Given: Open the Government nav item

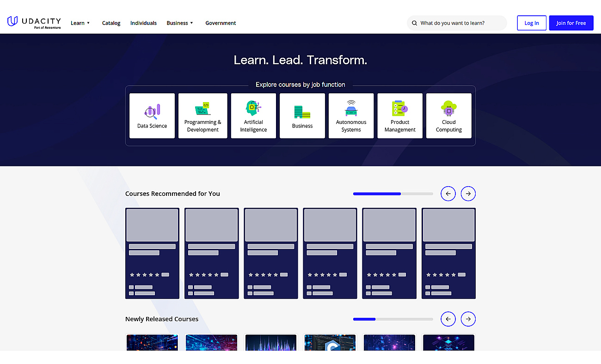Looking at the screenshot, I should tap(221, 23).
